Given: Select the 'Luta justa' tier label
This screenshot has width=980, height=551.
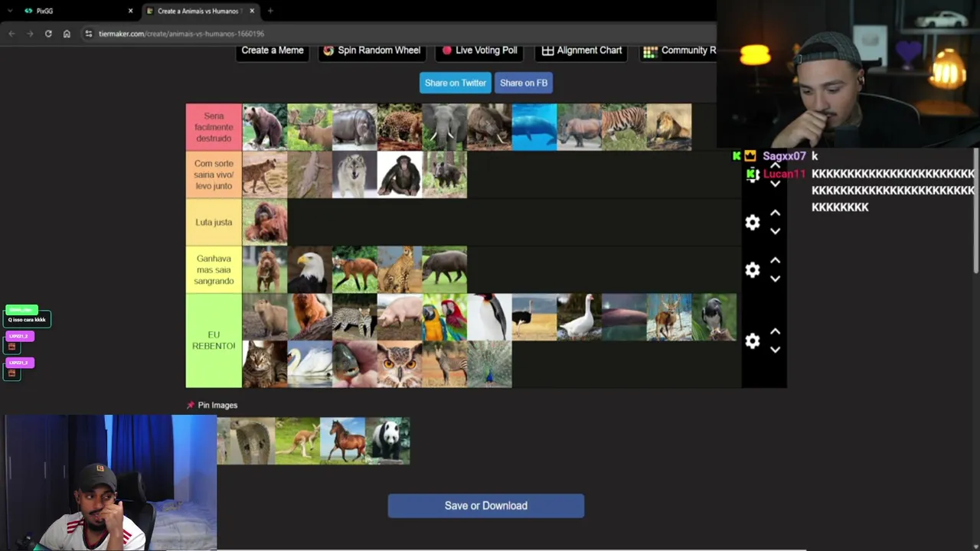Looking at the screenshot, I should [214, 222].
